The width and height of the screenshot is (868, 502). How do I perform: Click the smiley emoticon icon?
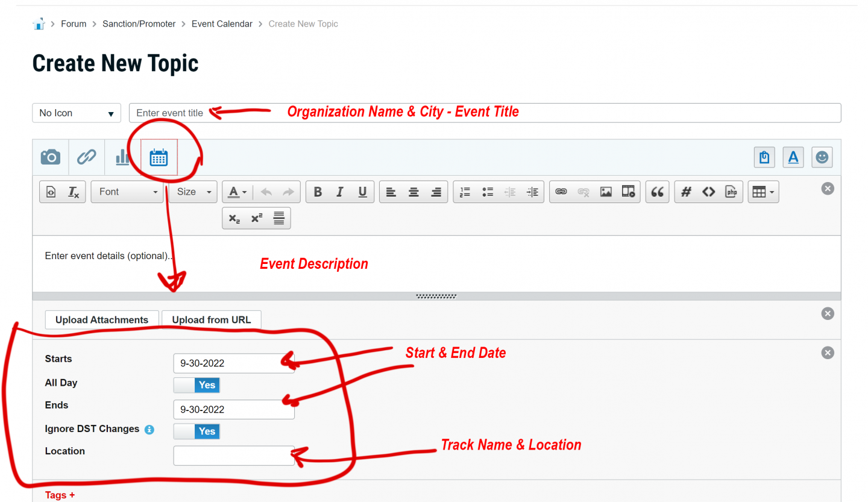click(822, 157)
